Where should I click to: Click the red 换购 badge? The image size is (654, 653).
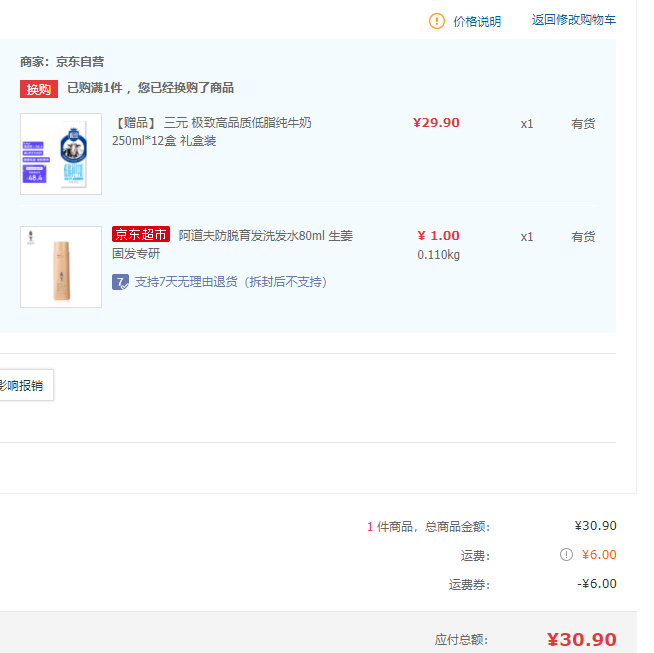pyautogui.click(x=39, y=89)
